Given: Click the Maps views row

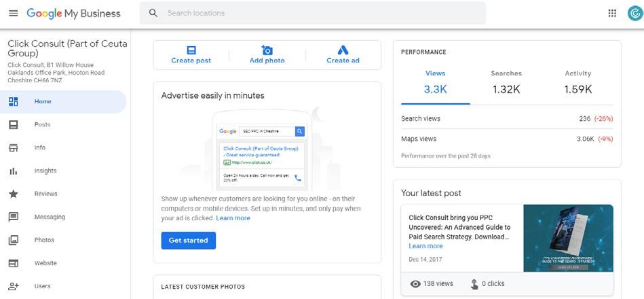Looking at the screenshot, I should [x=507, y=139].
